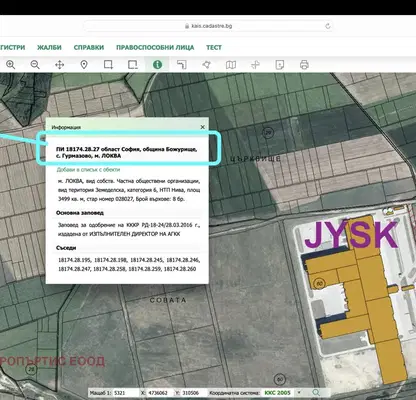
Task: Open the ЖАЛБИ menu
Action: click(x=49, y=47)
